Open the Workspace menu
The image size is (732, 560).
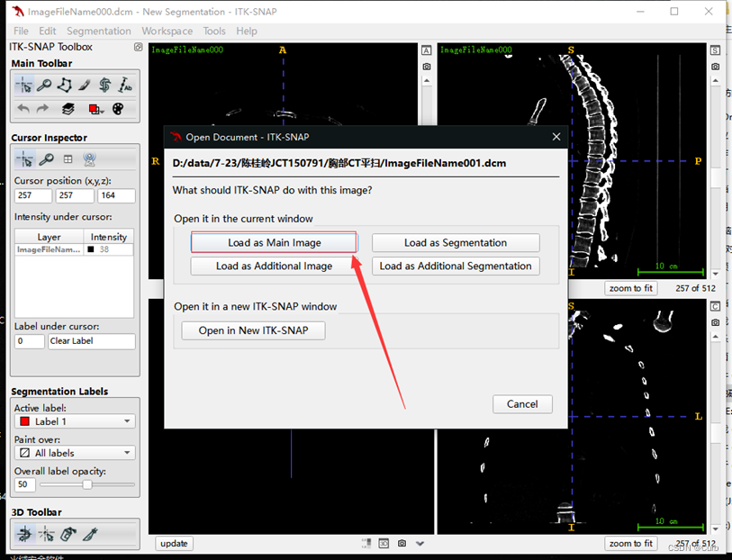[x=167, y=32]
